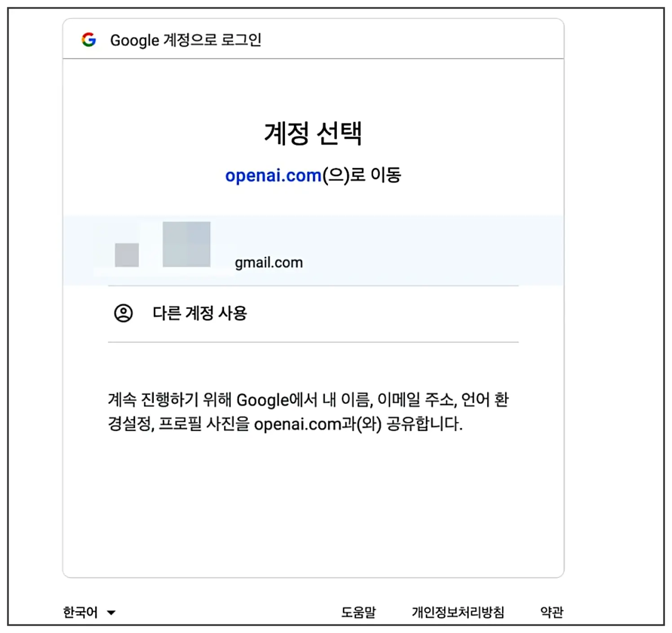Click the data sharing notice paragraph
The image size is (672, 633).
pos(308,411)
